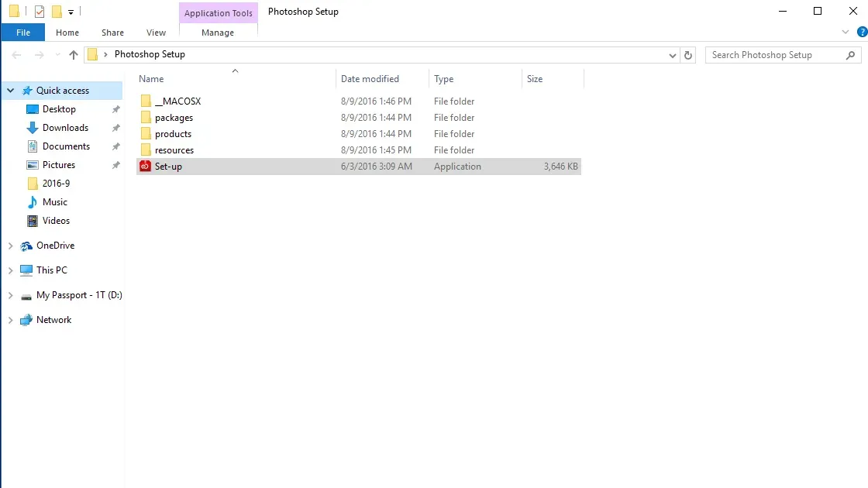
Task: Select the resources folder
Action: [x=174, y=150]
